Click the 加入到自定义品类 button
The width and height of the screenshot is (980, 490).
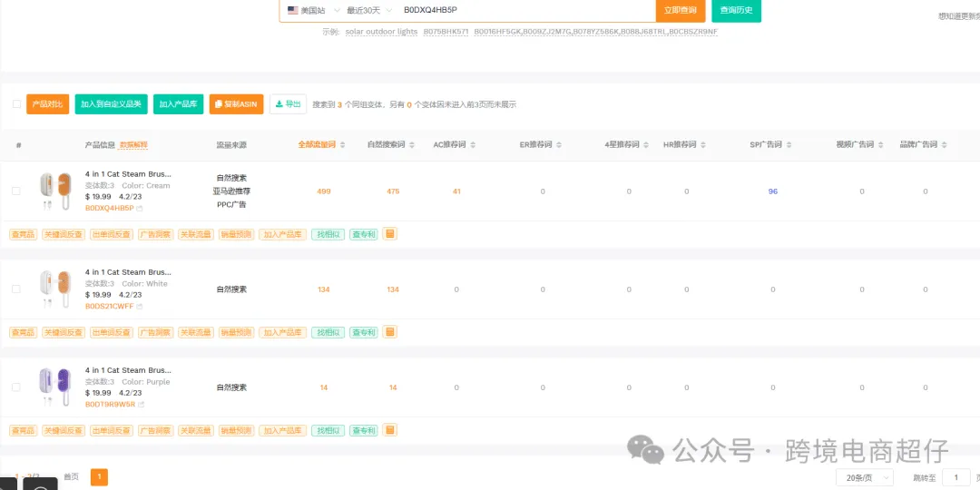click(112, 104)
